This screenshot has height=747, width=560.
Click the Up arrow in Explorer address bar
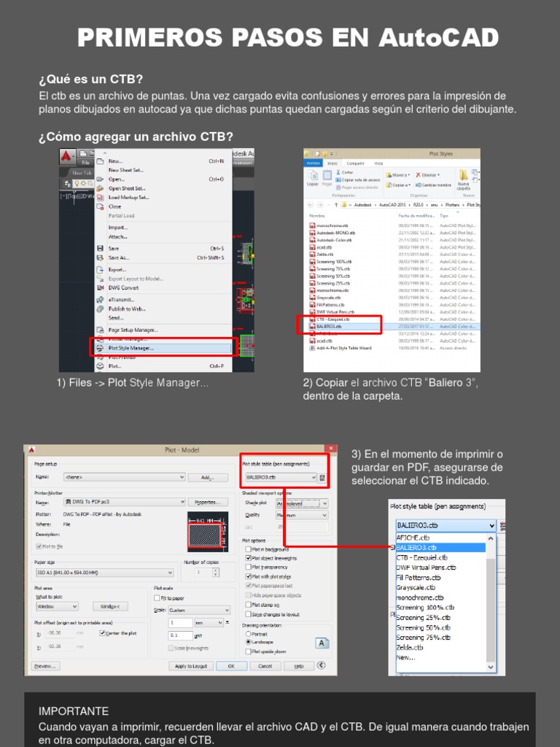pyautogui.click(x=335, y=205)
